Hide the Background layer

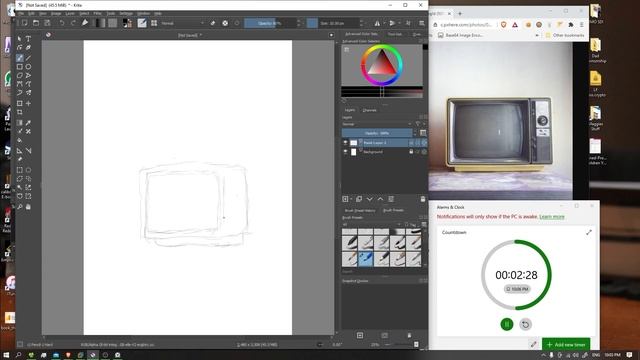[345, 152]
